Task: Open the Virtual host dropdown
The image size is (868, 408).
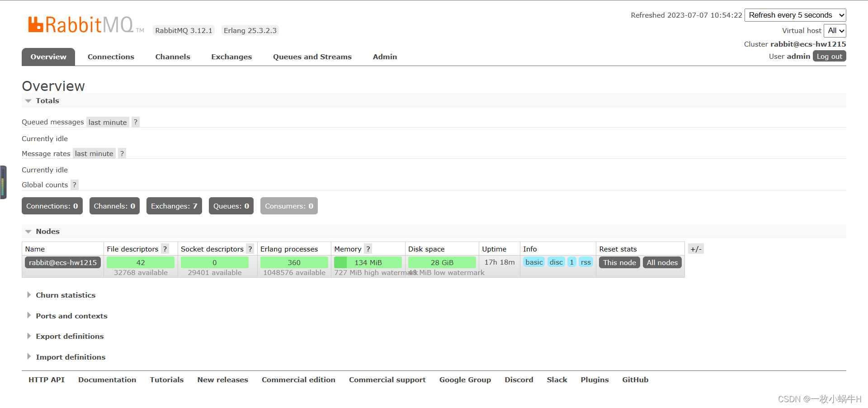Action: pos(835,30)
